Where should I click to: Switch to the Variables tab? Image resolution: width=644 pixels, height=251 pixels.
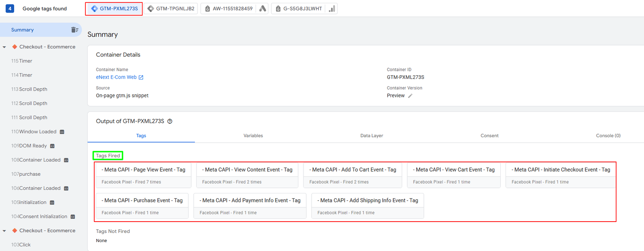(253, 136)
